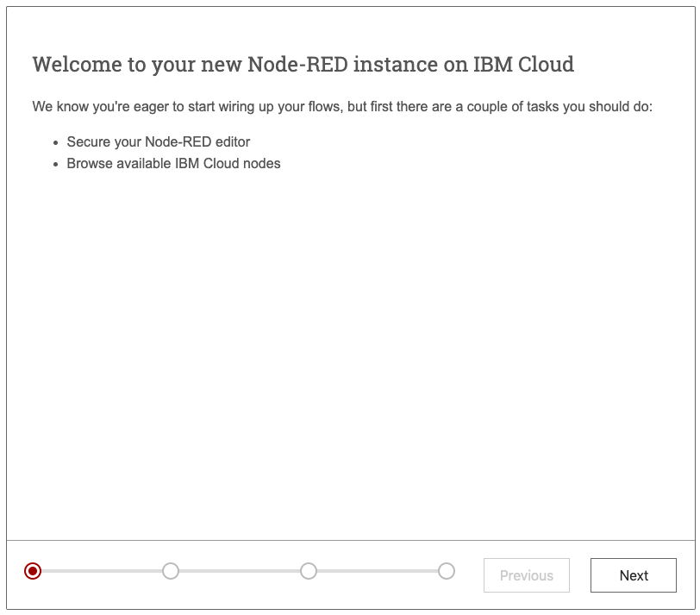Click inside the empty dialog content area
Viewport: 700px width, 615px height.
point(345,345)
